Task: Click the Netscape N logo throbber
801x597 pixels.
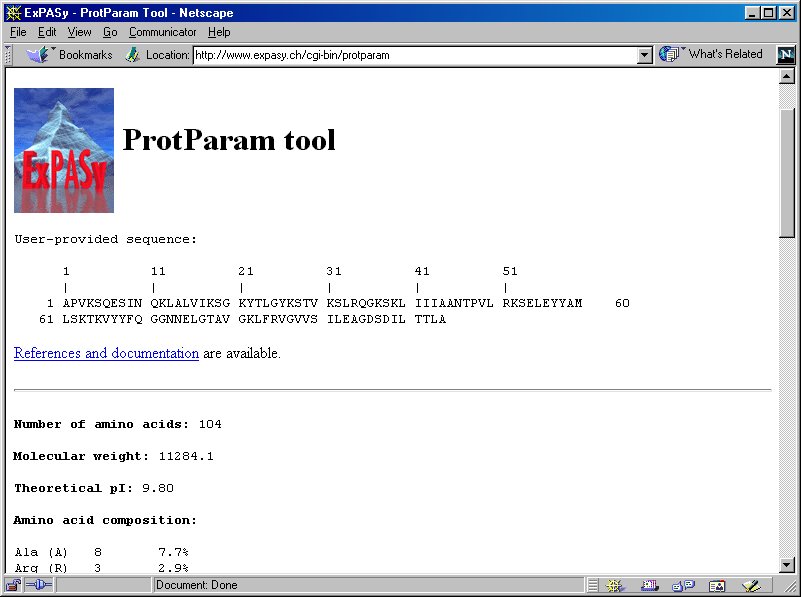Action: 786,55
